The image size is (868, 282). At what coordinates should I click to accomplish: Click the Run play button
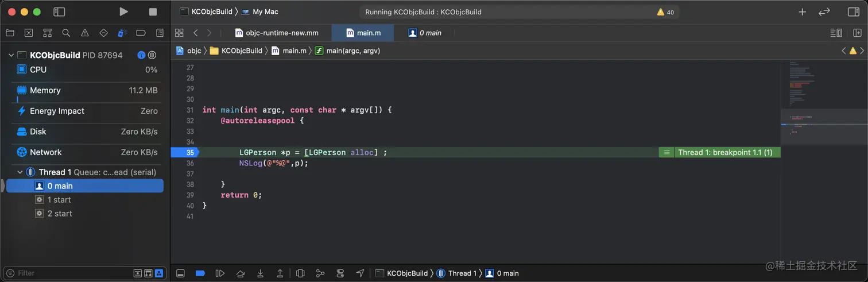[123, 11]
